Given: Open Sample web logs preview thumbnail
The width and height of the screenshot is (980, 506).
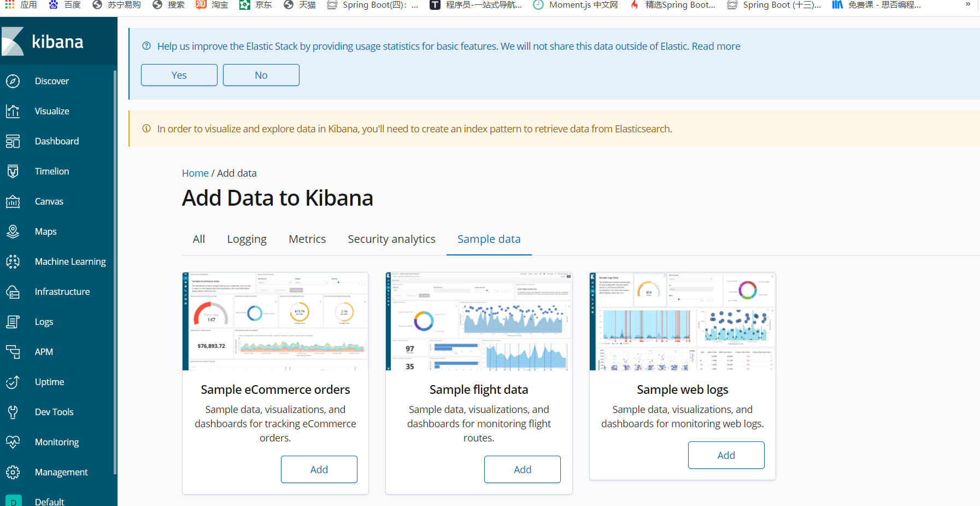Looking at the screenshot, I should click(x=683, y=321).
